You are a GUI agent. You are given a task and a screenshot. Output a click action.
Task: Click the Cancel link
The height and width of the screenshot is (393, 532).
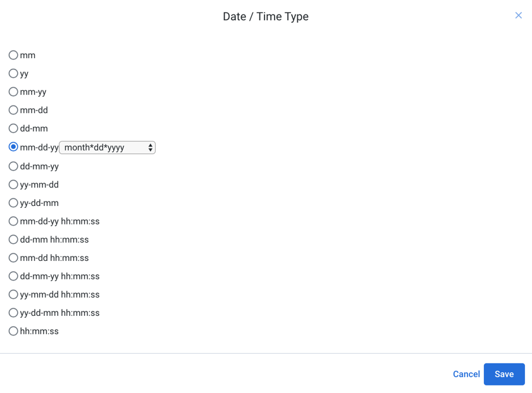click(x=466, y=374)
